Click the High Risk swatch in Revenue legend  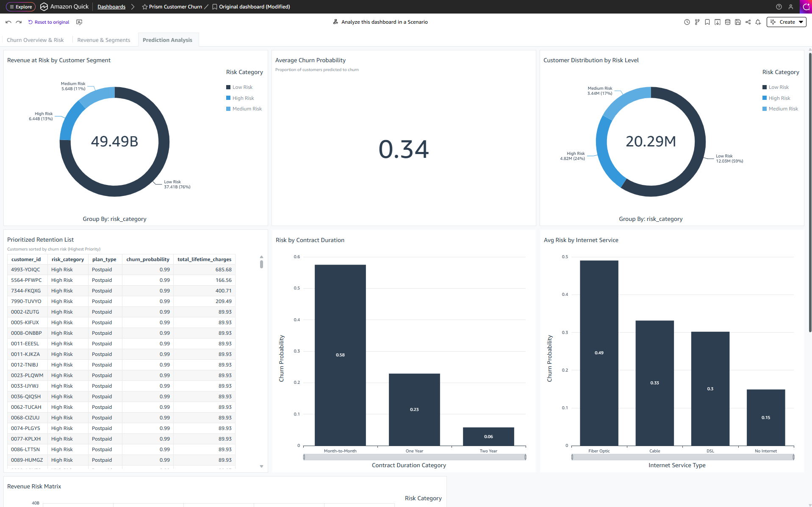(228, 98)
